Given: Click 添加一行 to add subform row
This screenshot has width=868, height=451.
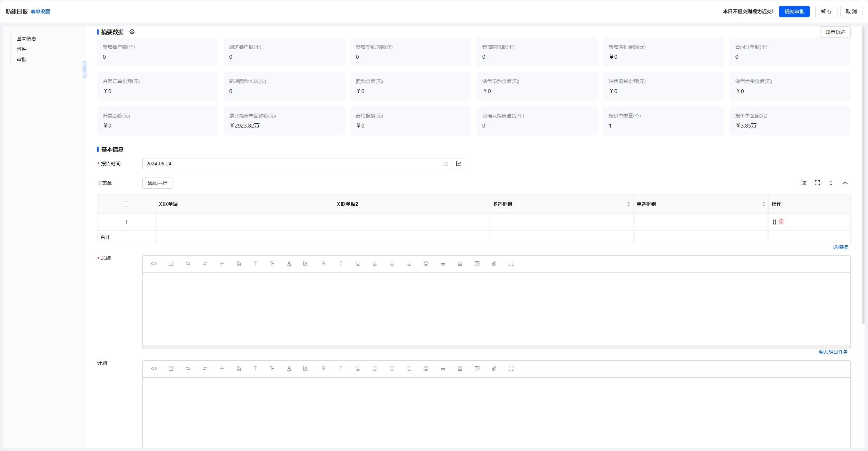Looking at the screenshot, I should coord(158,183).
